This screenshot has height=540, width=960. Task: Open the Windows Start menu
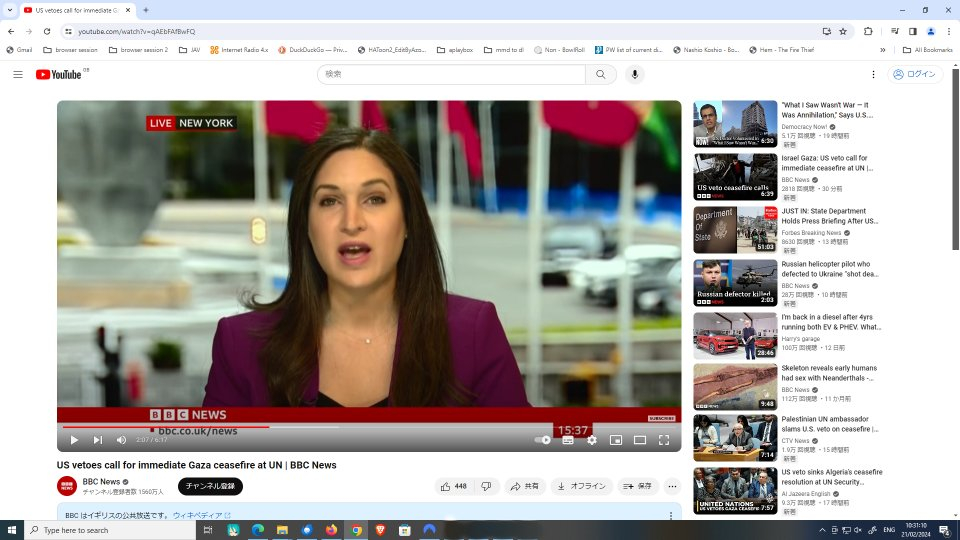(12, 530)
